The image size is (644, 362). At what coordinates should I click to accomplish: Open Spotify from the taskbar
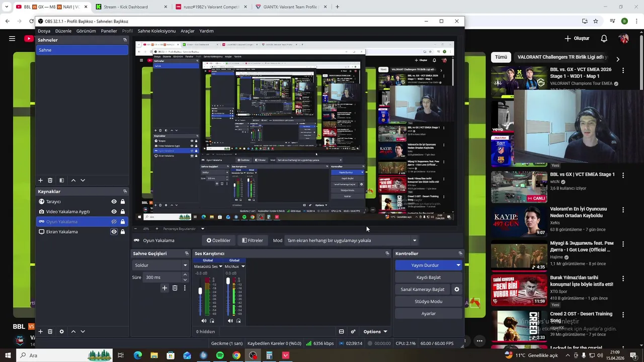220,355
